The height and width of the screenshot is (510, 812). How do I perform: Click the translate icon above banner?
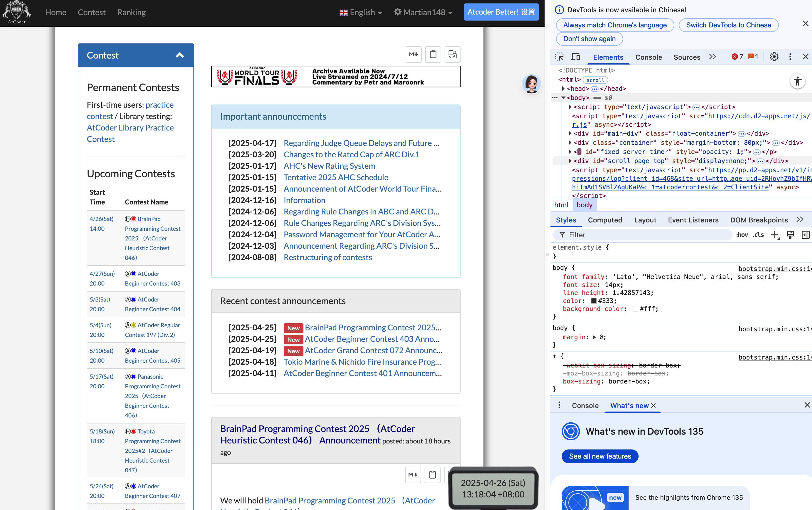tap(452, 54)
